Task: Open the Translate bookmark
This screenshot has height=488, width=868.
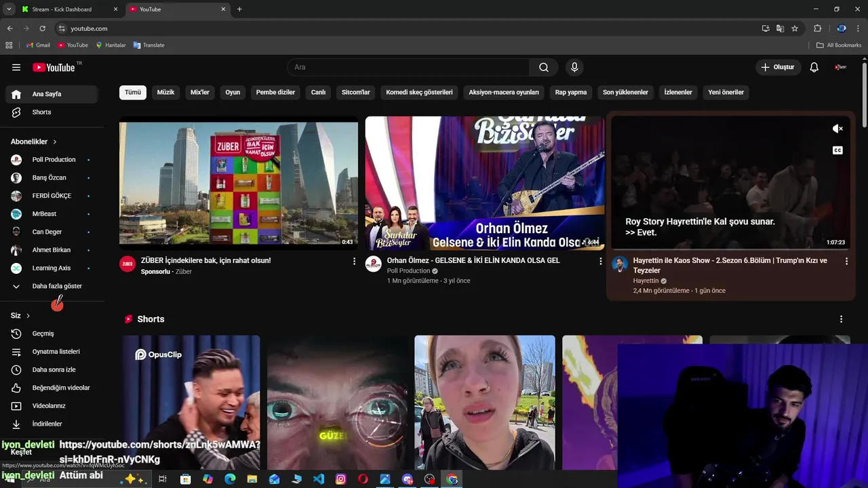Action: (149, 45)
